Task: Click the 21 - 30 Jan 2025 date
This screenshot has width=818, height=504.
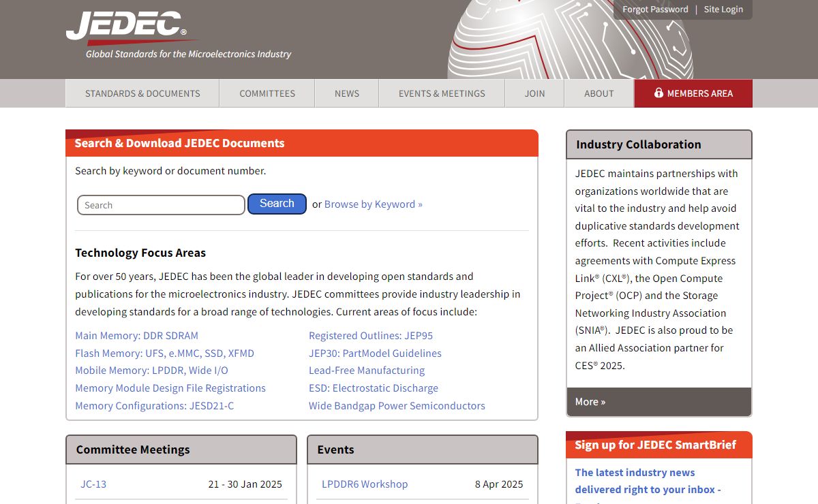Action: 245,484
